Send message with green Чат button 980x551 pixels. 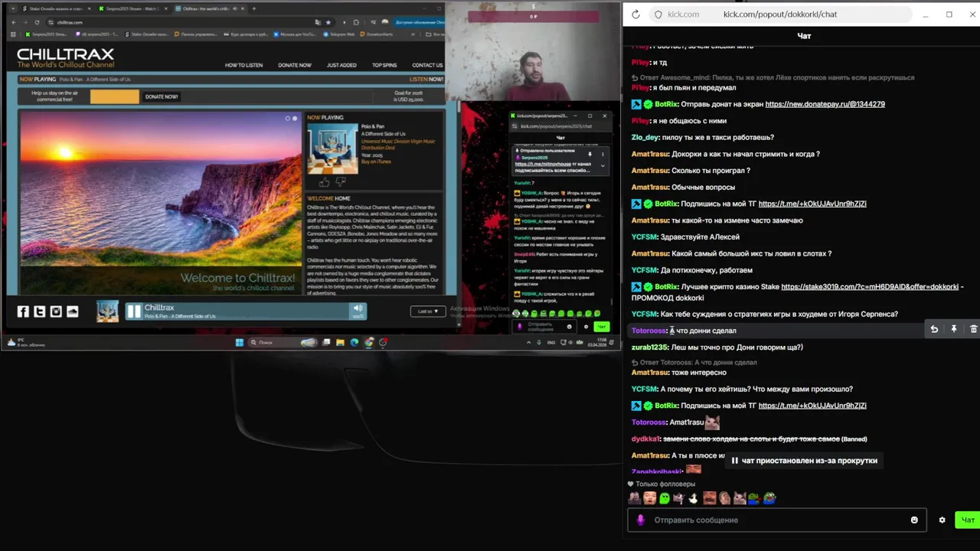click(x=968, y=520)
